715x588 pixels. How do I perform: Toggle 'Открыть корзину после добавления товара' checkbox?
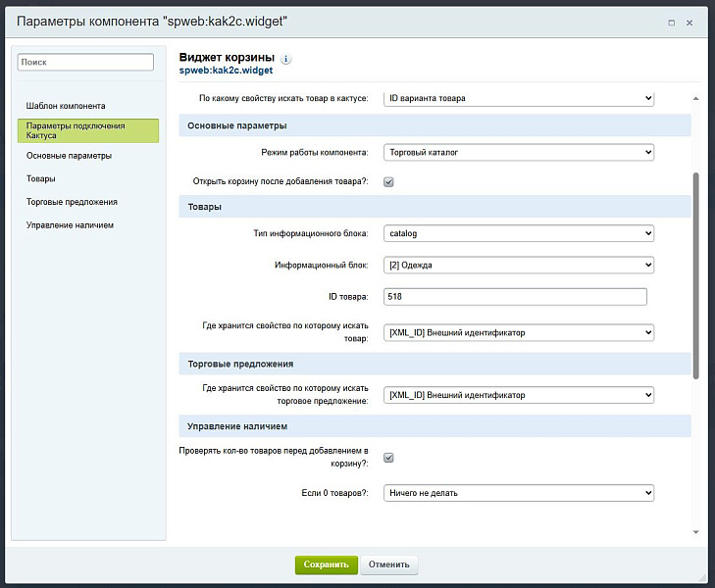[388, 181]
